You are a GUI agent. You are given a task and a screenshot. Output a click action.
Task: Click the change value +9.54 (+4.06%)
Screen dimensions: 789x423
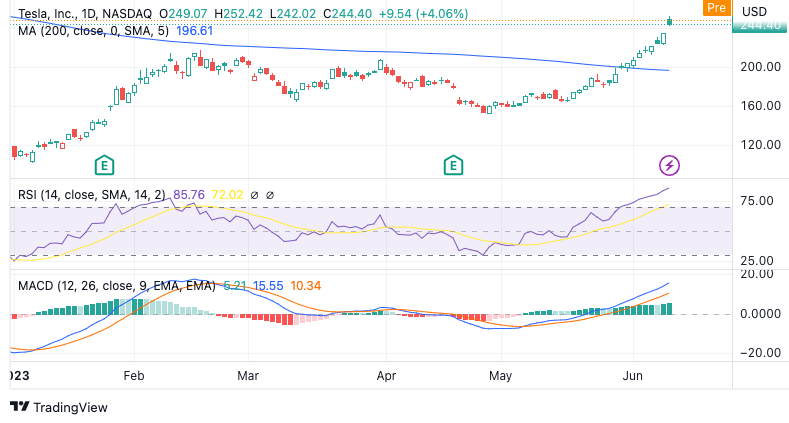click(423, 14)
